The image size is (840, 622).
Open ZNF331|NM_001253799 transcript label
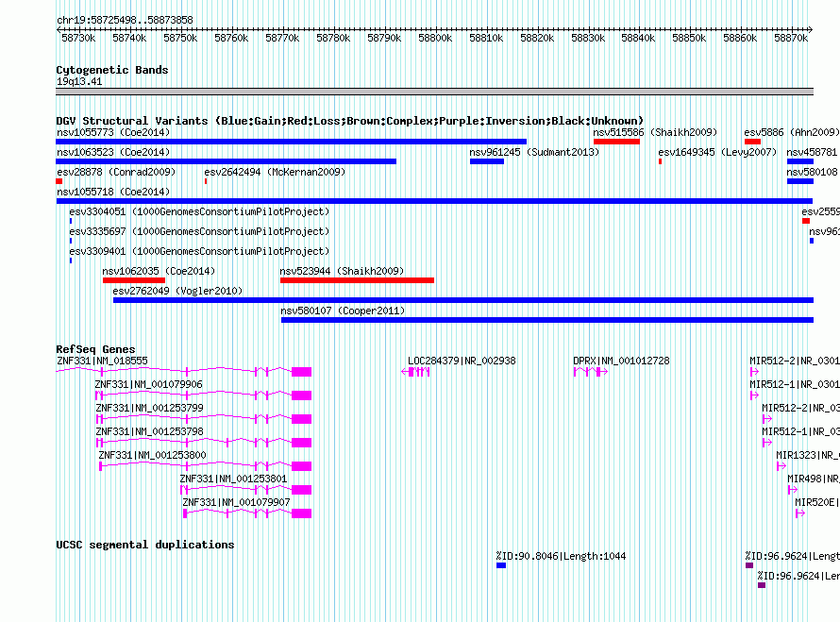pyautogui.click(x=149, y=409)
